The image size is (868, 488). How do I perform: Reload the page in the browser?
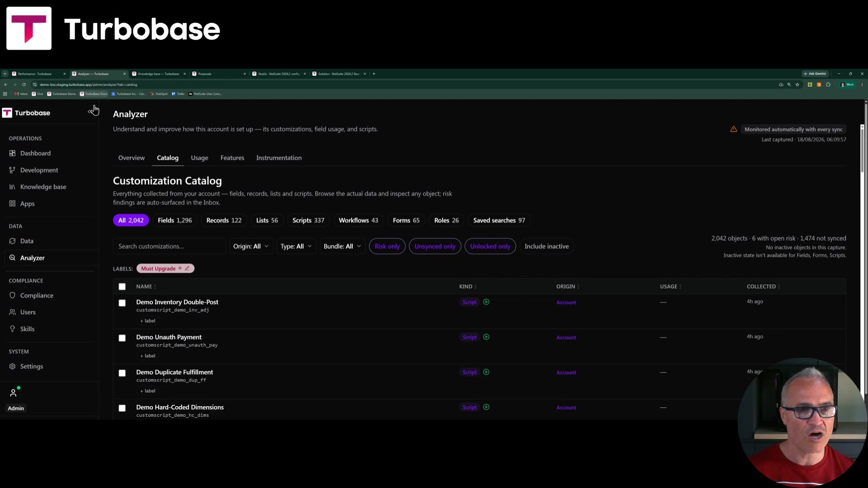coord(24,84)
